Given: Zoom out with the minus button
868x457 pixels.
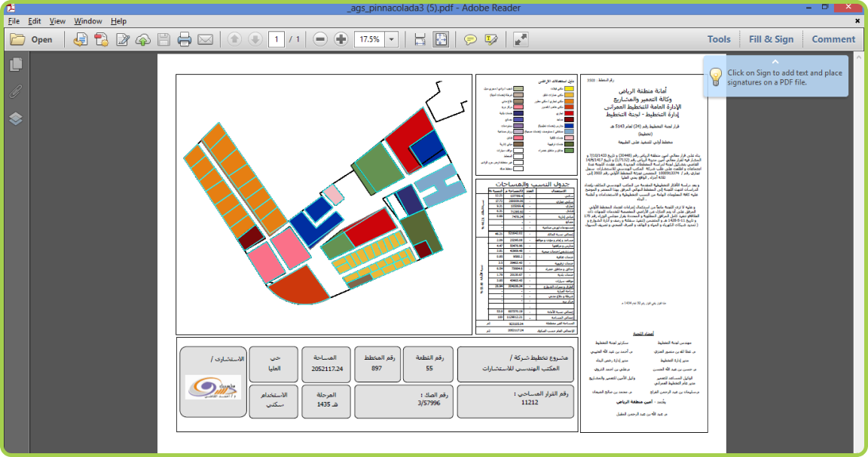Looking at the screenshot, I should coord(320,39).
